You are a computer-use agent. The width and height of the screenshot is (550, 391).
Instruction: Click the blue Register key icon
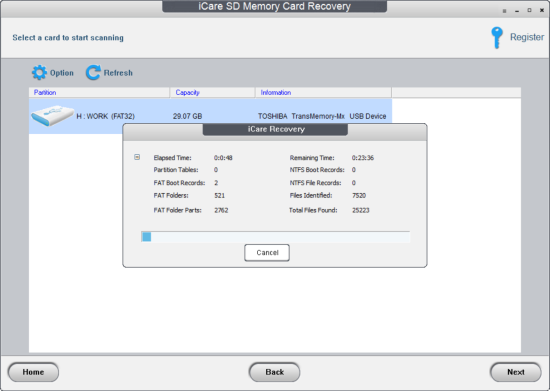pos(497,38)
